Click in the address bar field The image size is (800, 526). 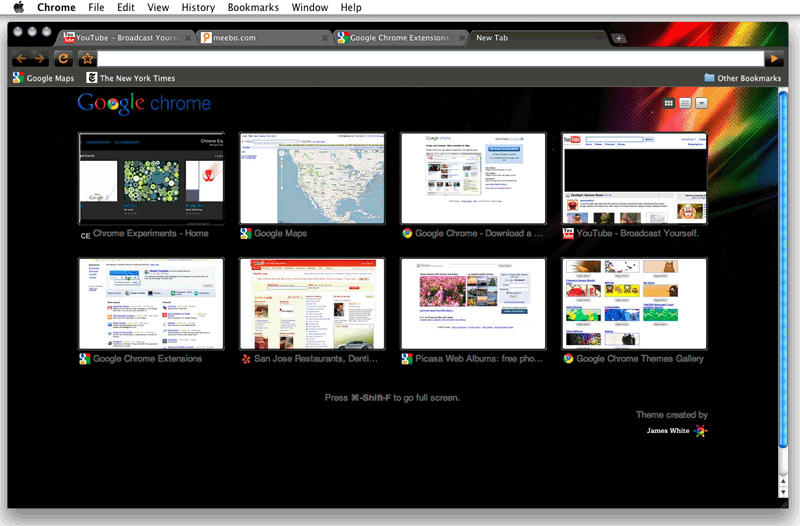(x=431, y=59)
